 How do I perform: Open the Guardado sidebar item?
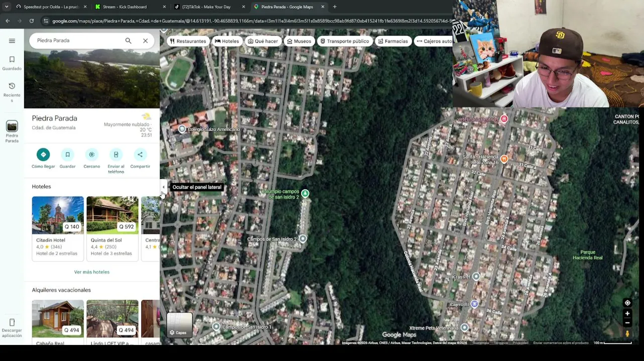12,63
